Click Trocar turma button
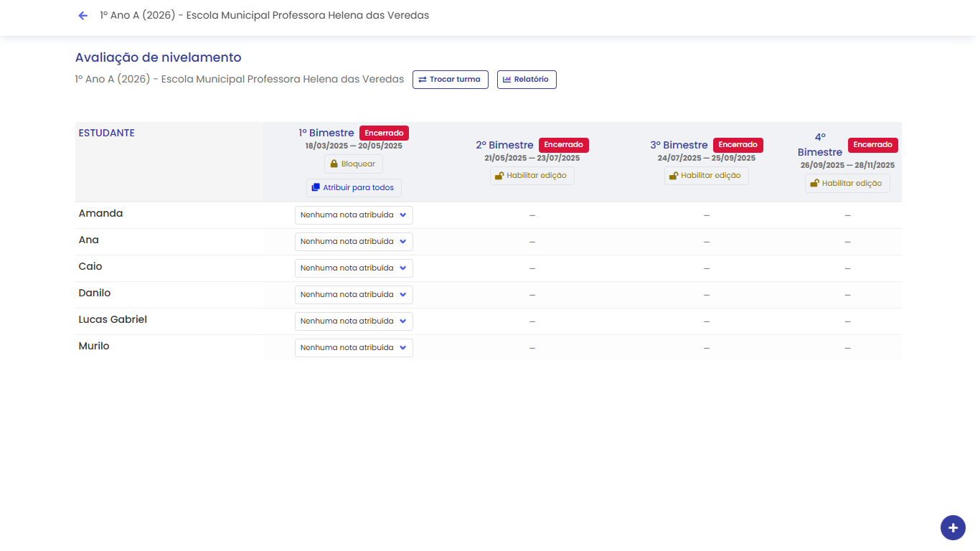 pyautogui.click(x=451, y=80)
